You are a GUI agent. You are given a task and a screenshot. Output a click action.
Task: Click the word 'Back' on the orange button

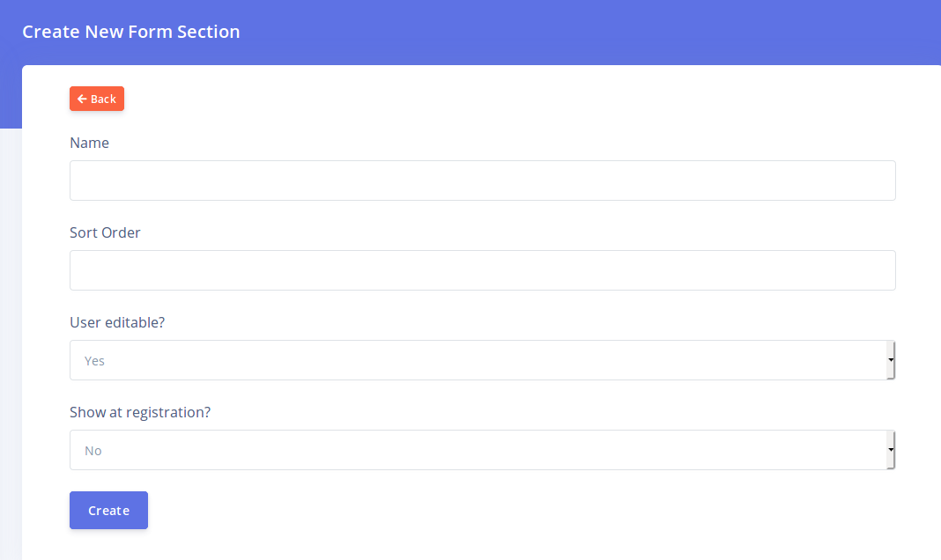103,99
